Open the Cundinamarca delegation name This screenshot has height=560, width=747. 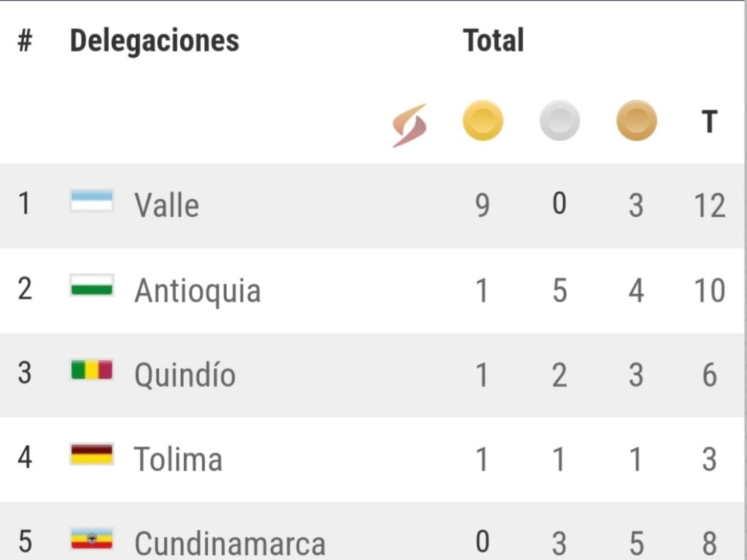pyautogui.click(x=230, y=543)
